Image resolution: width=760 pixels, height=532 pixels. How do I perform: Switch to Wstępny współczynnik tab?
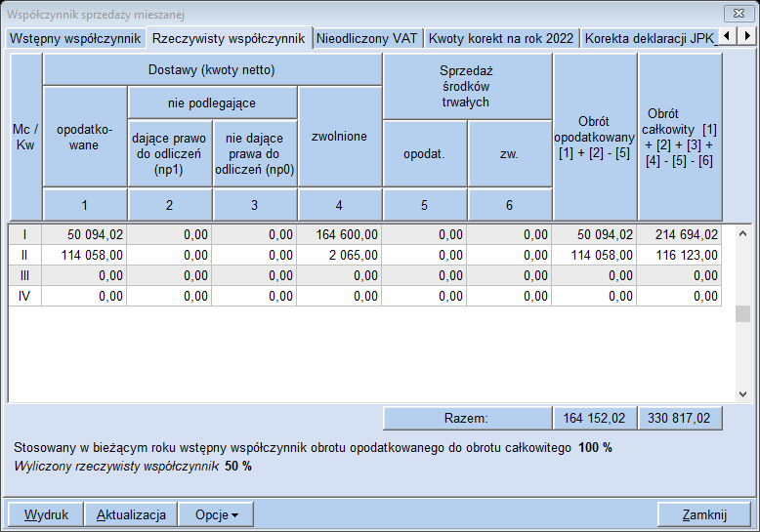pos(74,38)
